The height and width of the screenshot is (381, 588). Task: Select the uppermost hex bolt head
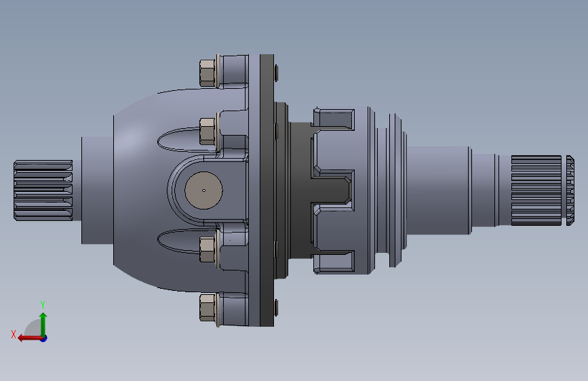(208, 73)
